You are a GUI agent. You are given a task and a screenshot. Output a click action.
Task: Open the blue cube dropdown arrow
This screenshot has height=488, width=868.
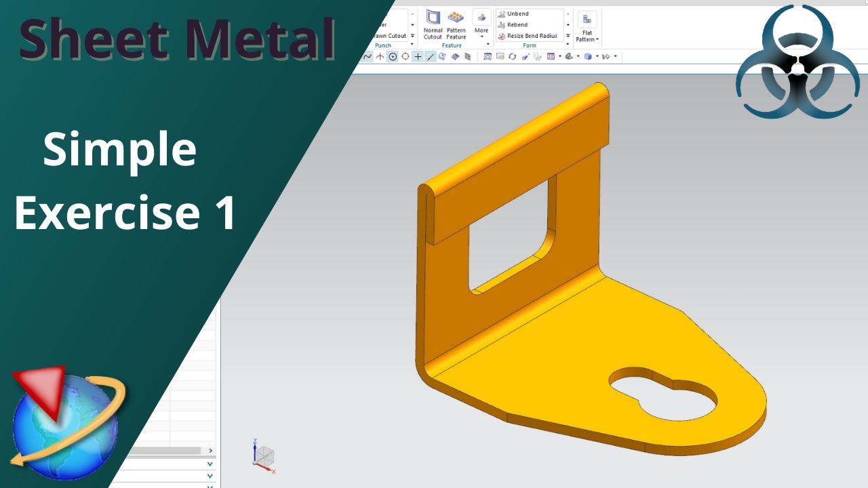597,56
